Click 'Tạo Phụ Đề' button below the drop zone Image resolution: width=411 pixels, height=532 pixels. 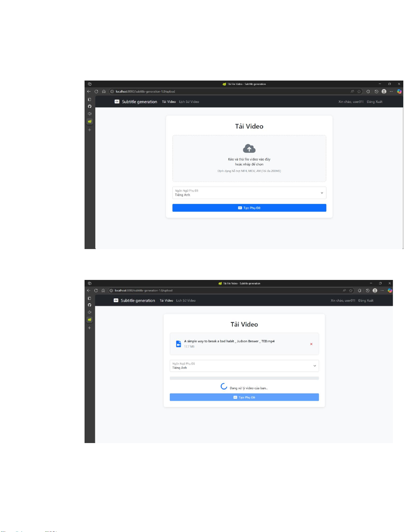pos(249,208)
